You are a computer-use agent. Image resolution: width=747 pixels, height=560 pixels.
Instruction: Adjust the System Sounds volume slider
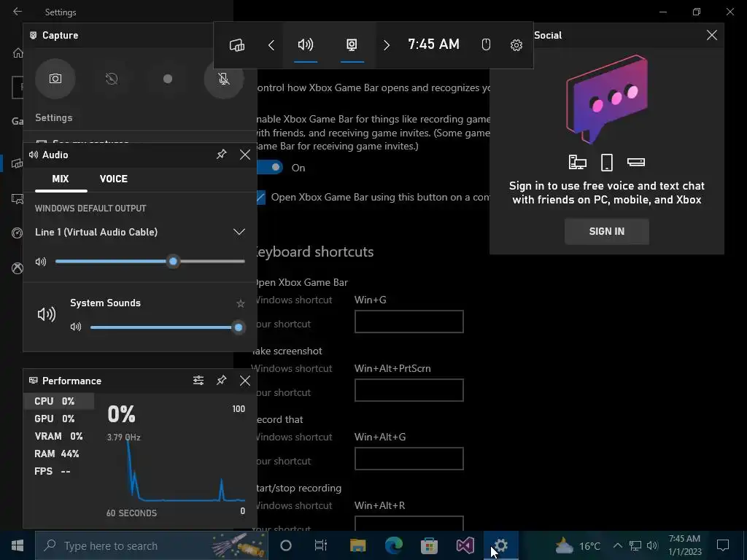pyautogui.click(x=168, y=327)
